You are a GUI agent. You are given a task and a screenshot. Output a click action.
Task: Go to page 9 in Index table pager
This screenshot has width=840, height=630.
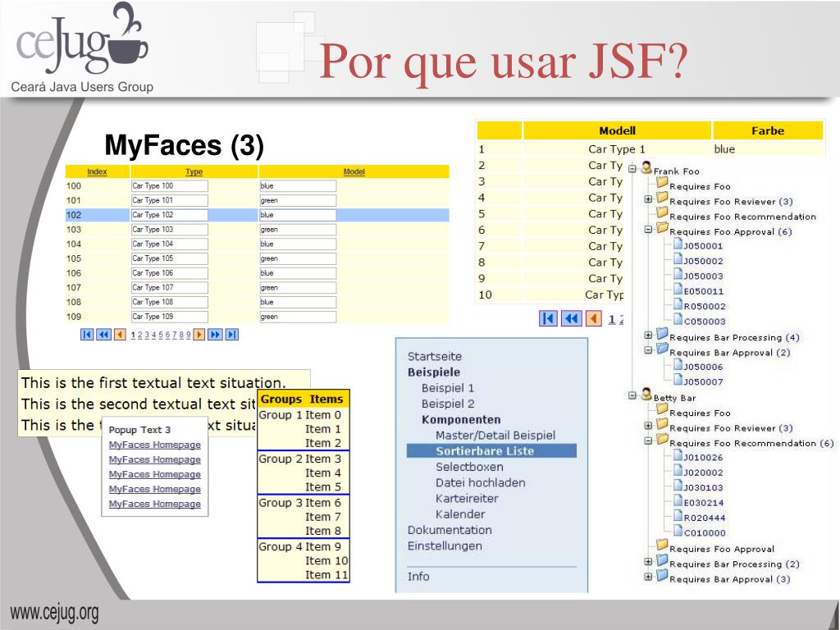pos(188,335)
